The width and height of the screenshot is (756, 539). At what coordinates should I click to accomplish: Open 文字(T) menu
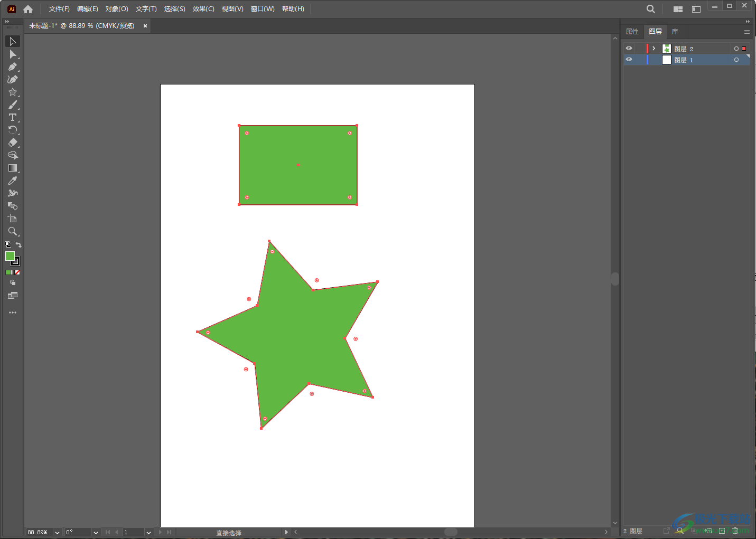point(146,9)
